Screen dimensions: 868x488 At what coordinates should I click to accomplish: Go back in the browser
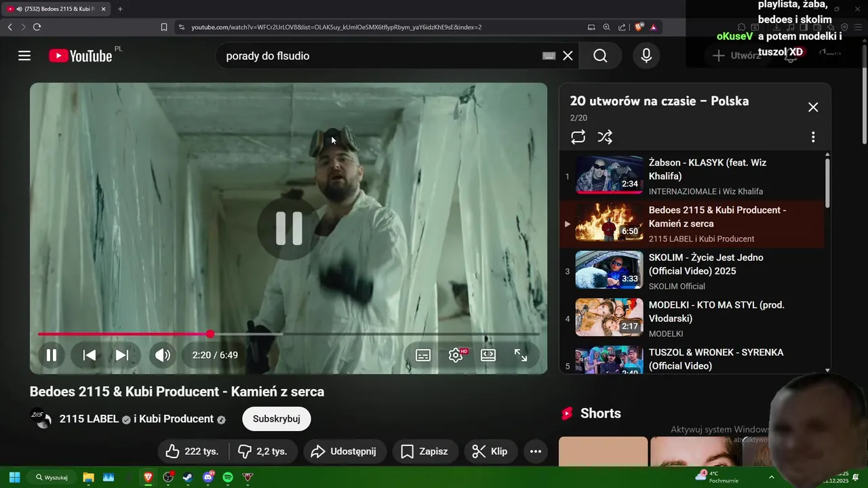tap(9, 27)
